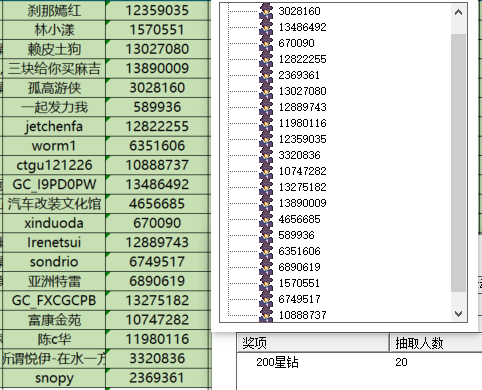
Task: Click the user icon beside tree entry 13275182
Action: point(266,187)
